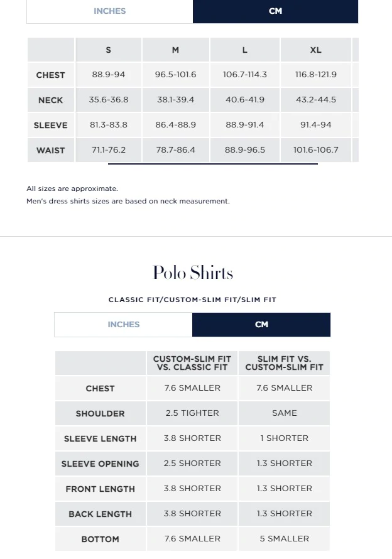Image resolution: width=392 pixels, height=559 pixels.
Task: Select the Slim Fit vs. Custom-Slim Fit header
Action: pyautogui.click(x=284, y=363)
